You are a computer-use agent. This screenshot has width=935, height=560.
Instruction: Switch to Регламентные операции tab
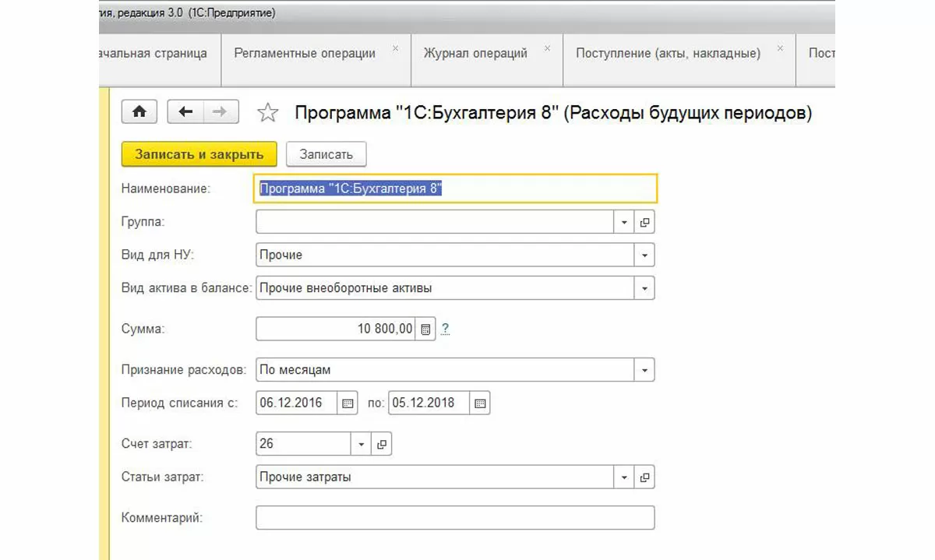(x=305, y=54)
